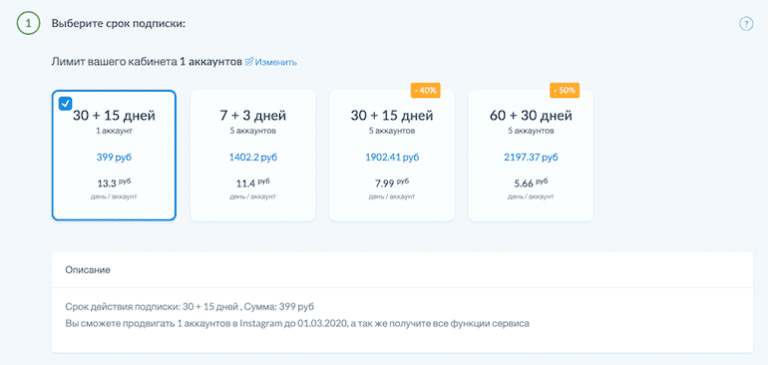Click the step 1 circle icon
768x365 pixels.
[28, 24]
